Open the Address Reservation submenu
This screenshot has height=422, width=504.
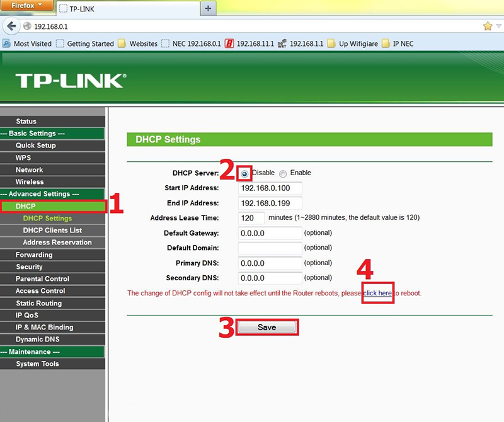(x=52, y=242)
